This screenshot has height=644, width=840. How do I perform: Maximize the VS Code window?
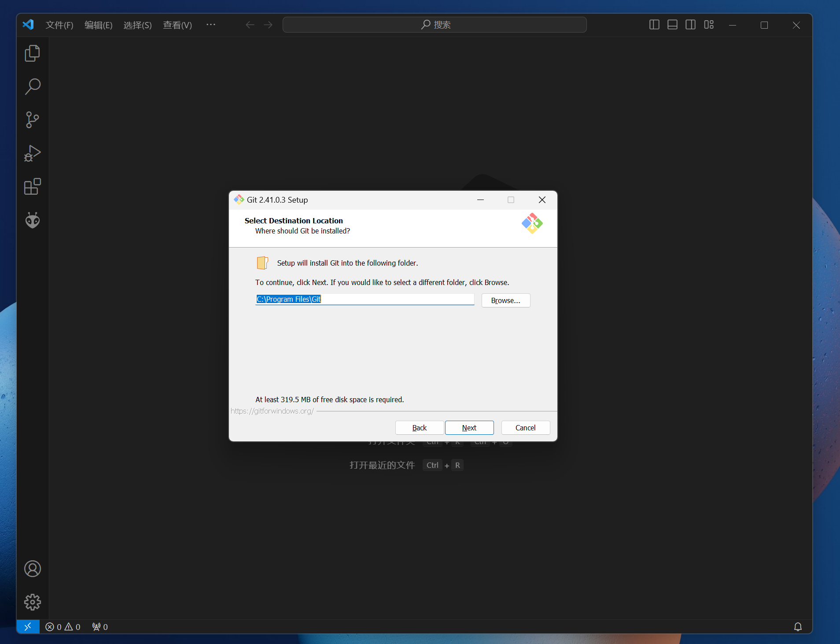(764, 25)
